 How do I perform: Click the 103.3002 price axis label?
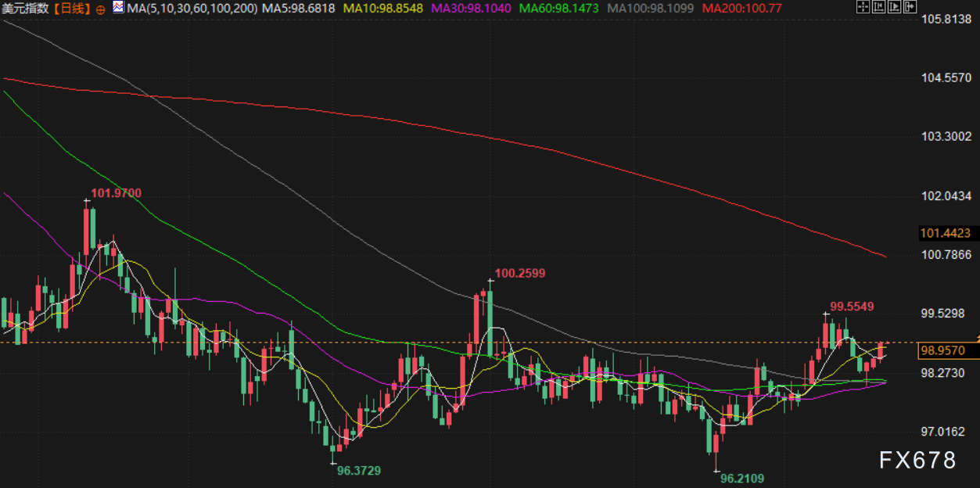(947, 137)
